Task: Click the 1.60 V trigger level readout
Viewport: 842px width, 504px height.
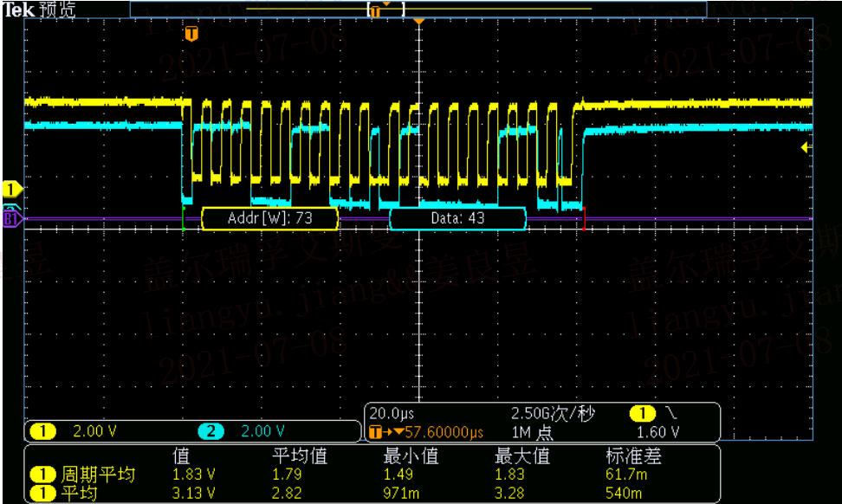Action: tap(657, 432)
